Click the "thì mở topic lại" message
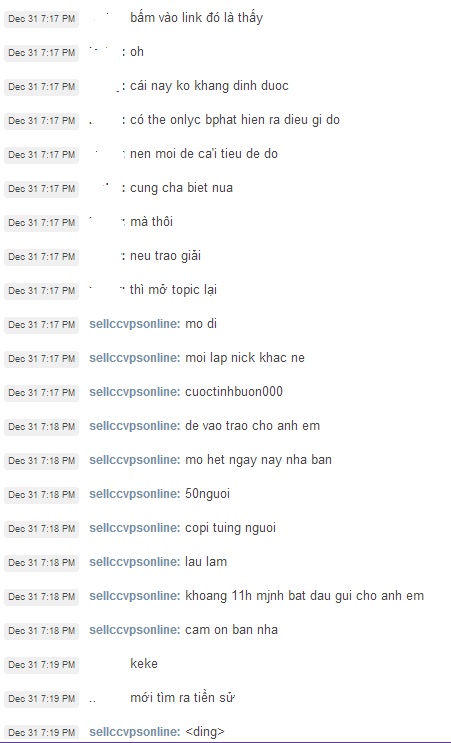The width and height of the screenshot is (451, 743). 173,290
